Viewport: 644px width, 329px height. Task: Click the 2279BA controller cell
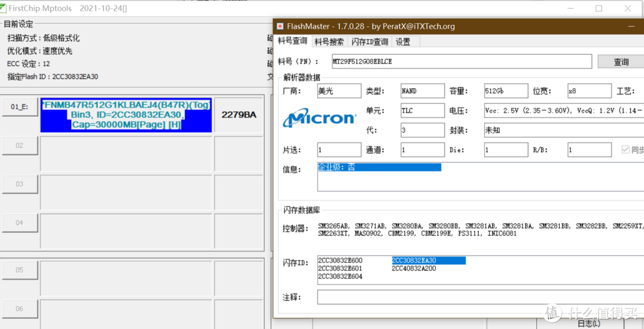click(239, 115)
